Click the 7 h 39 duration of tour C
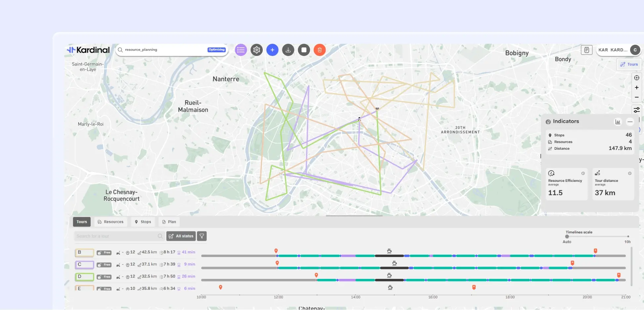Screen dimensions: 644x310 pos(167,264)
